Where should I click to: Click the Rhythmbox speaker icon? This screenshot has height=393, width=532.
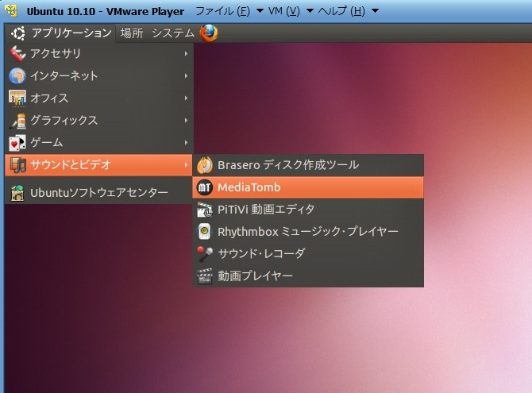tap(205, 232)
